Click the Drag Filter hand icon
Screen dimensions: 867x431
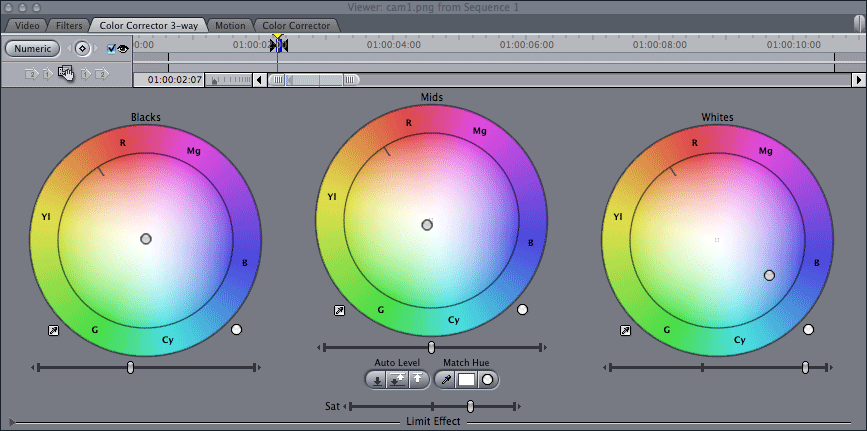tap(66, 73)
